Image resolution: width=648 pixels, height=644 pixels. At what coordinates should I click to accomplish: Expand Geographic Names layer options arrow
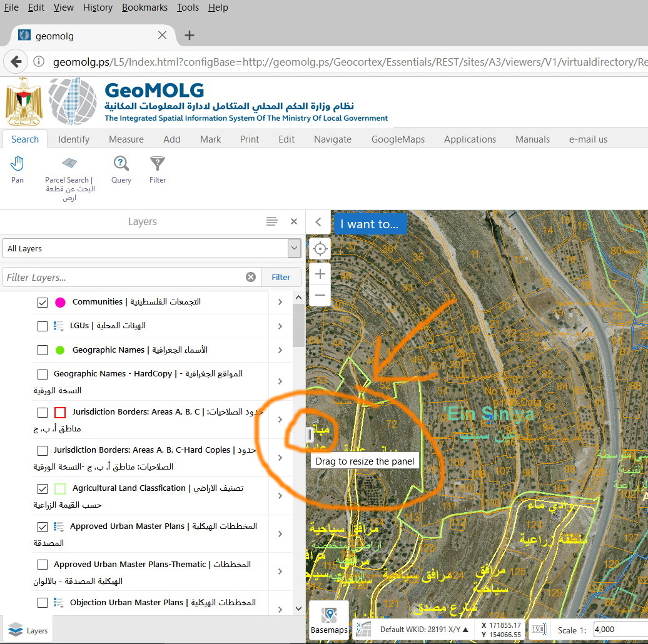[x=280, y=350]
